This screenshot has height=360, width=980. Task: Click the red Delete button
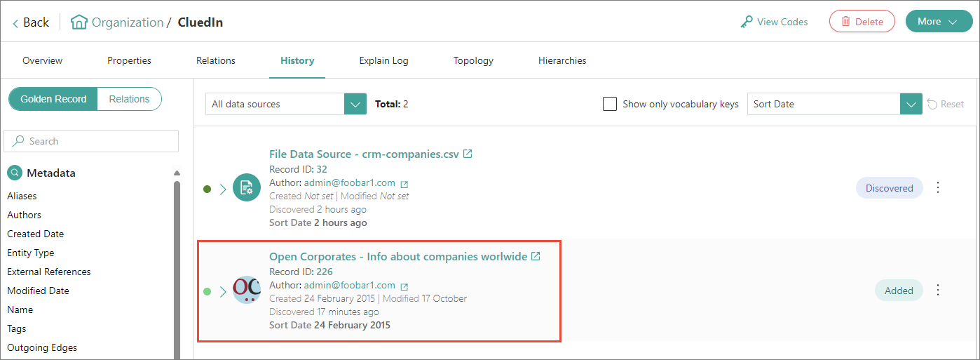click(x=862, y=22)
